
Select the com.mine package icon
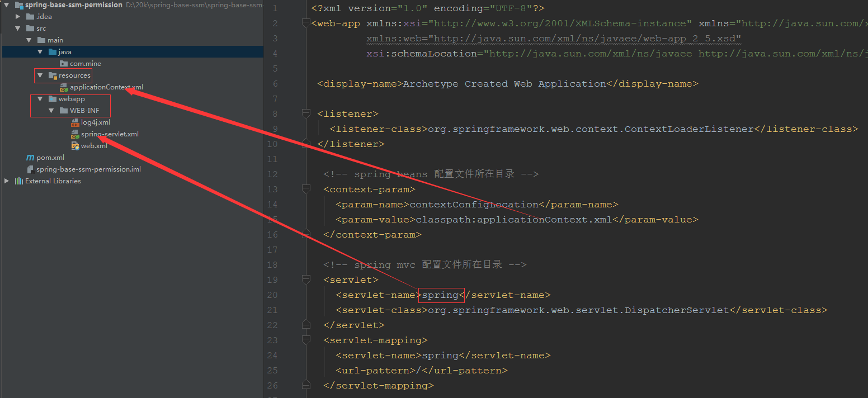[64, 64]
